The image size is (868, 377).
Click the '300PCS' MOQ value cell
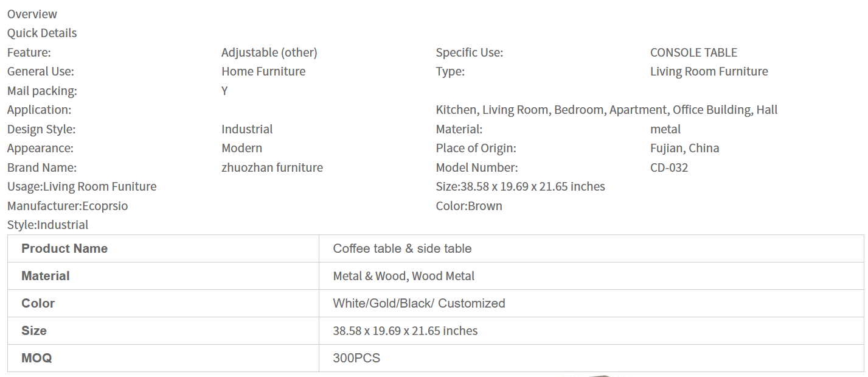click(x=356, y=358)
